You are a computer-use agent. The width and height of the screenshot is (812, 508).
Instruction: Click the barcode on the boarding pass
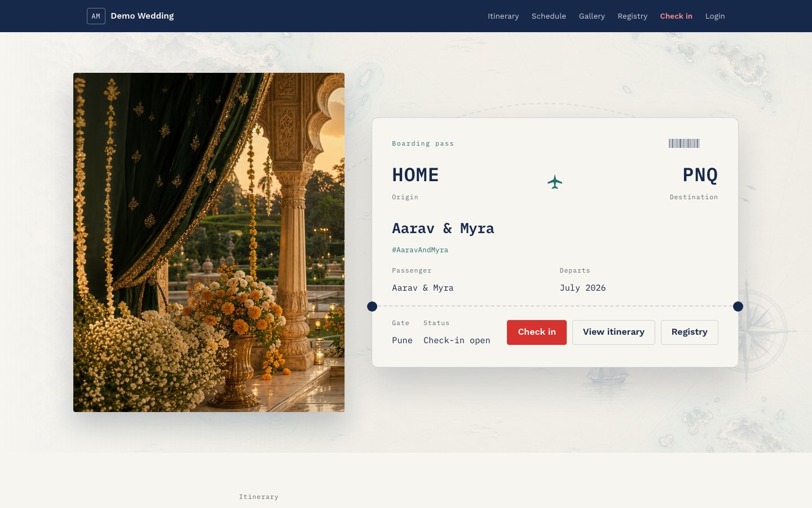coord(684,143)
